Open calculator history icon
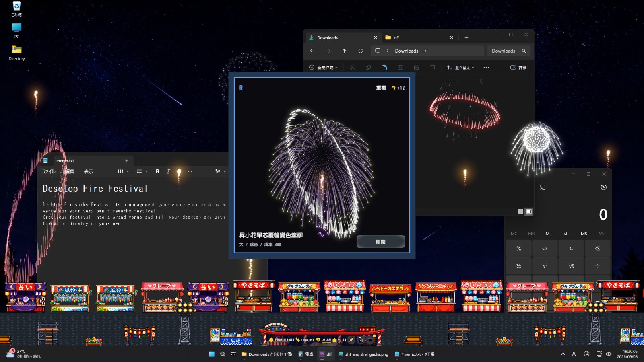This screenshot has height=362, width=644. [x=603, y=187]
